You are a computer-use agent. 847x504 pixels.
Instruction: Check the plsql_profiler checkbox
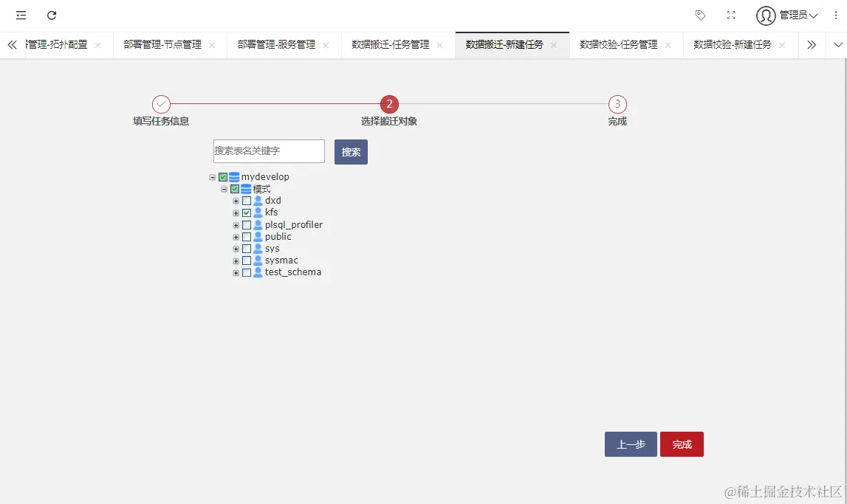point(247,225)
